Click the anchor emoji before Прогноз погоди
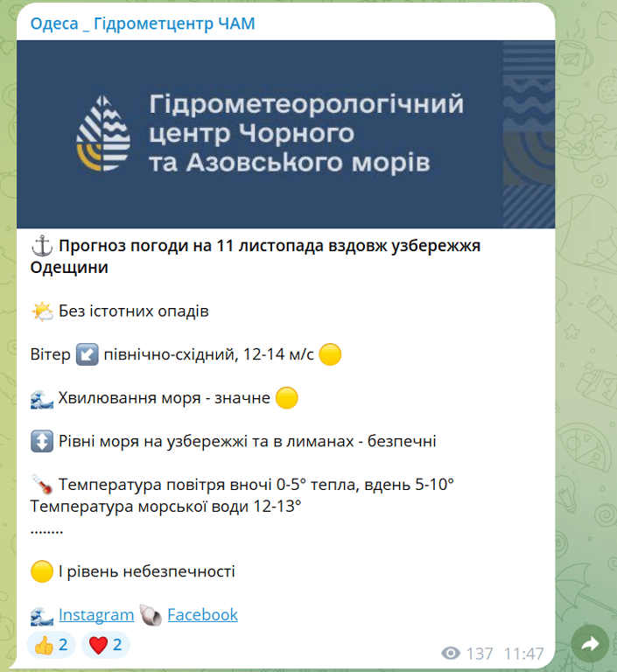Screen dimensions: 617x672 click(42, 246)
